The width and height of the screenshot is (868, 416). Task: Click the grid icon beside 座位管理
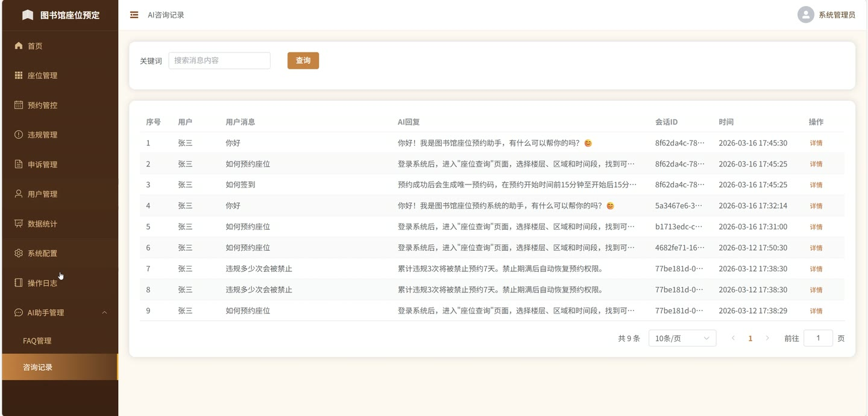click(18, 75)
